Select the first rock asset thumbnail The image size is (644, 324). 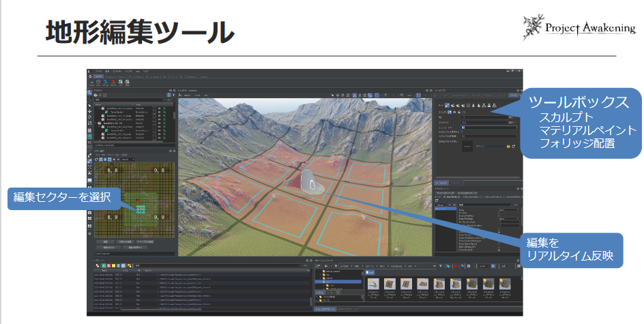point(373,284)
